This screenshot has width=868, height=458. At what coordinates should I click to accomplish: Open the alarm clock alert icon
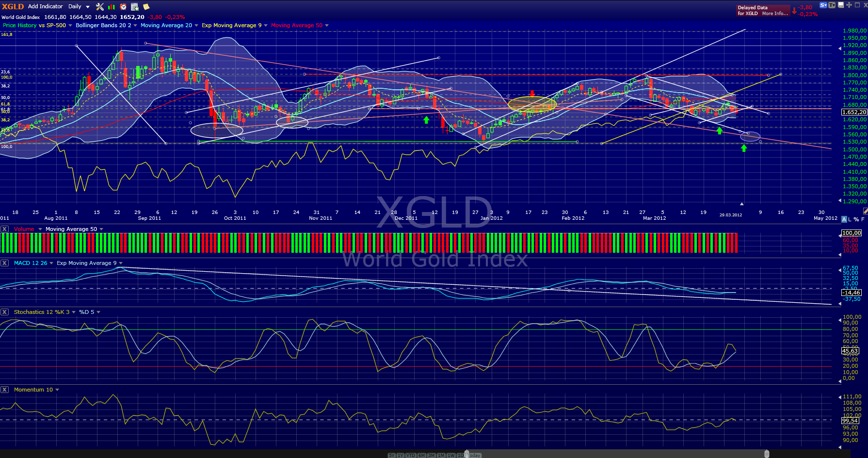coord(123,7)
